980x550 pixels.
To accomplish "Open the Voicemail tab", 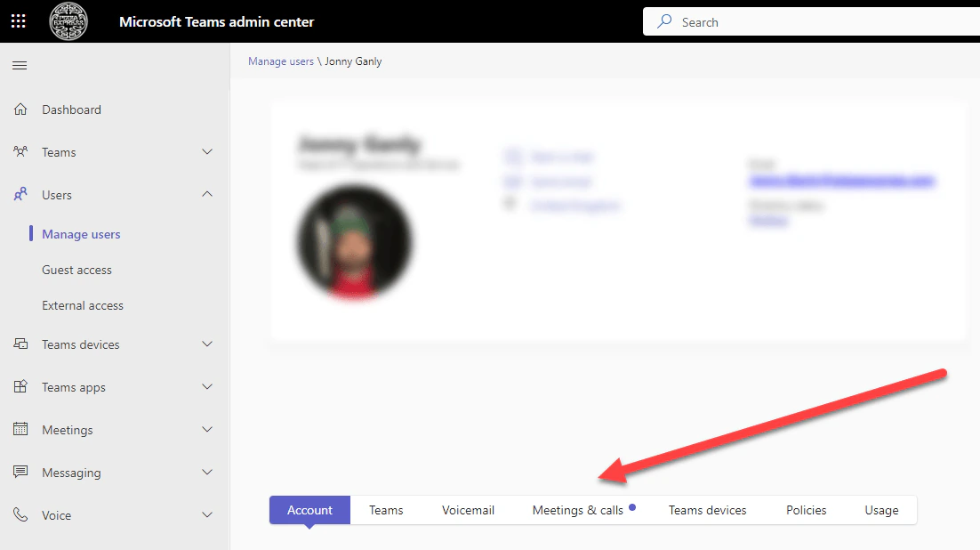I will click(x=468, y=510).
